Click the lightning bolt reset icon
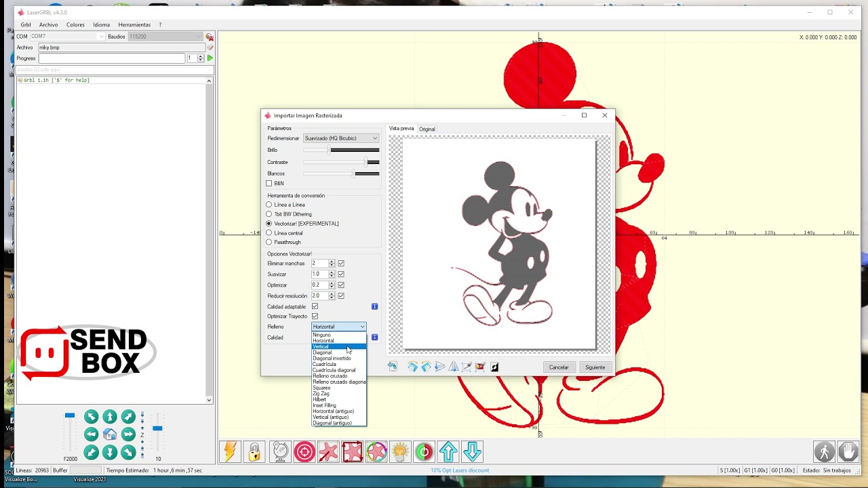This screenshot has width=868, height=488. 230,451
